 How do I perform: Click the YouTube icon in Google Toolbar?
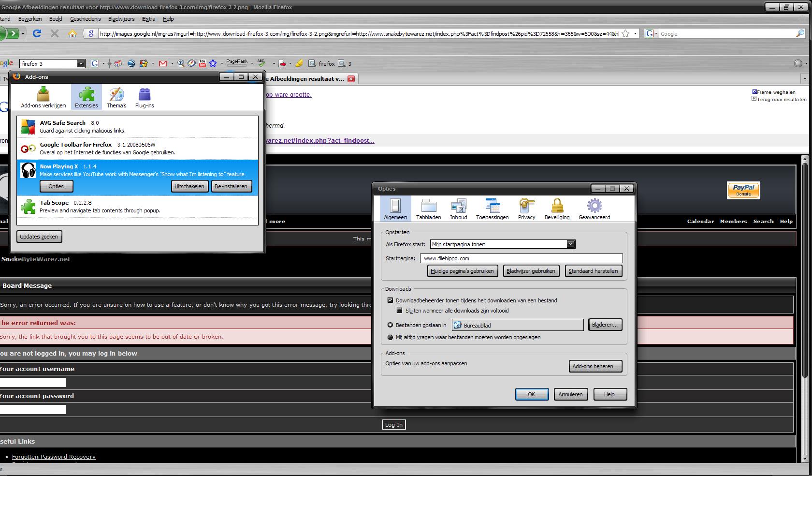(x=203, y=63)
